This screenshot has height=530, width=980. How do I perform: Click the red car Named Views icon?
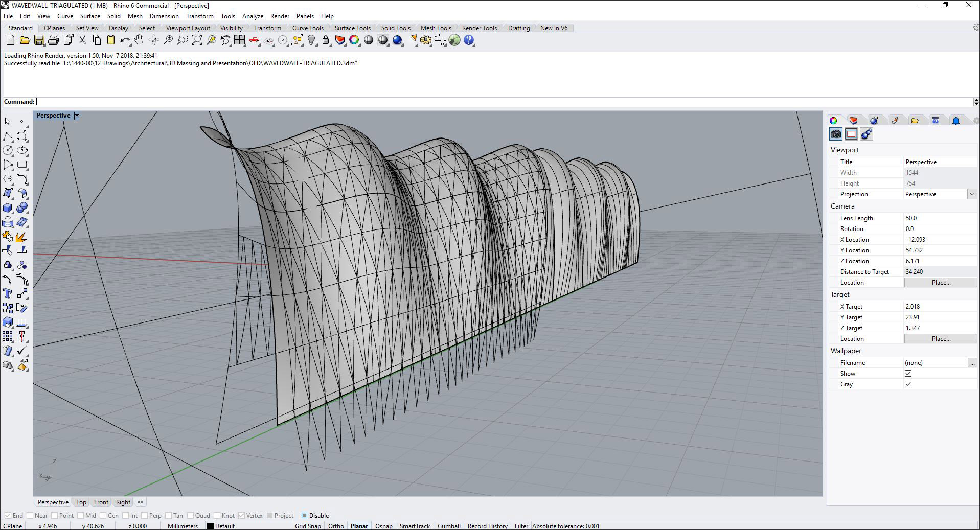tap(254, 40)
